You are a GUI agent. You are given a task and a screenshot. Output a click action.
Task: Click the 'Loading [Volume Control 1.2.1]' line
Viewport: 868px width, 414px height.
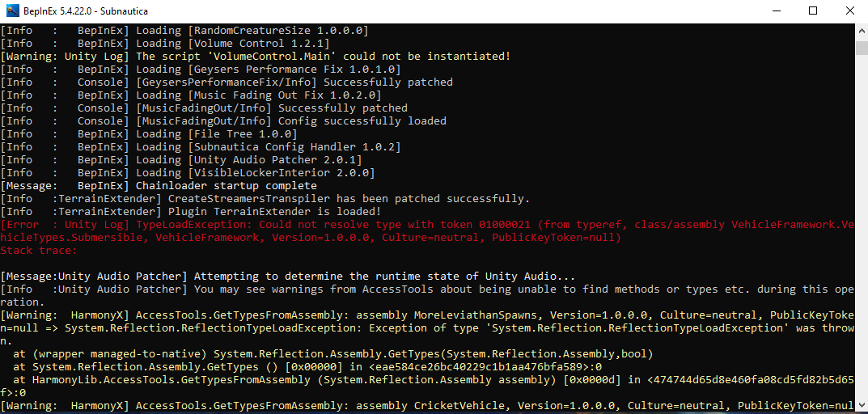coord(165,43)
